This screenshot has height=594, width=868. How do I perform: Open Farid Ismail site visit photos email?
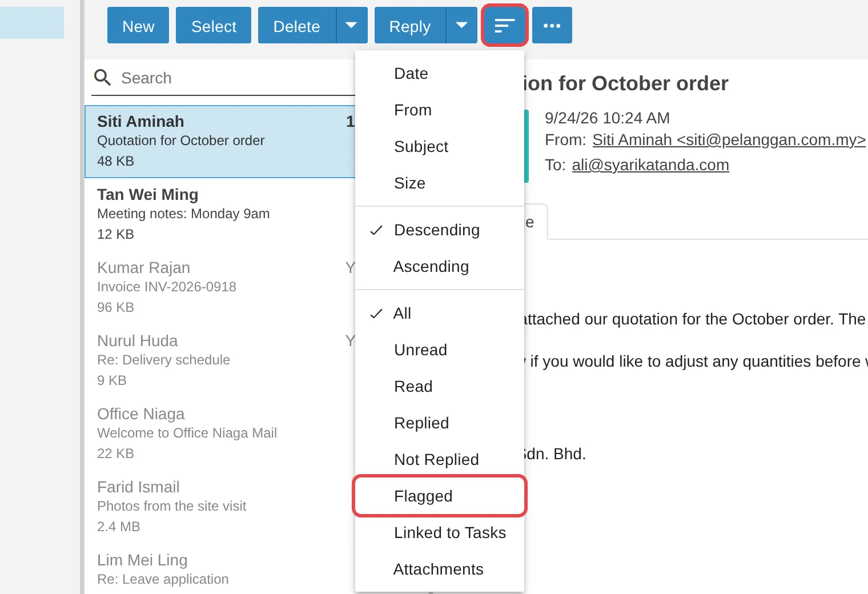tap(220, 507)
